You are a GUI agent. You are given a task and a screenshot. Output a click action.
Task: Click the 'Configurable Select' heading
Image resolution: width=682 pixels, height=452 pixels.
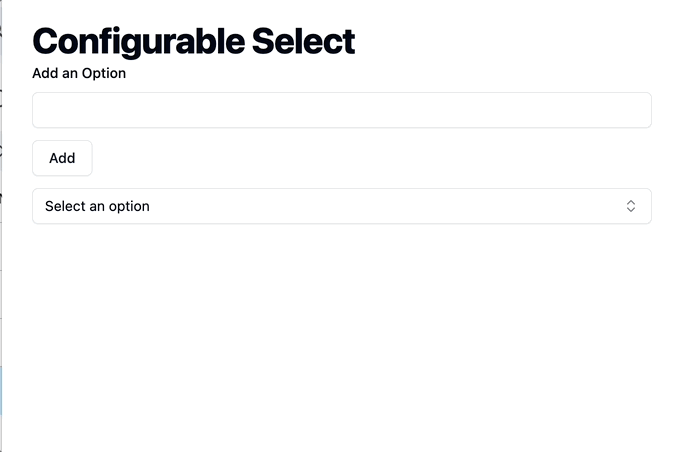(194, 42)
